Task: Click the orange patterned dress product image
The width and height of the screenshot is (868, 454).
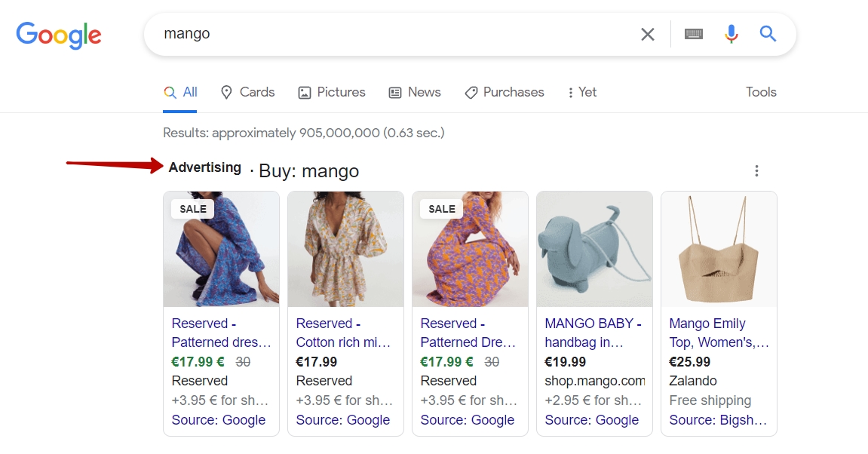Action: click(x=470, y=249)
